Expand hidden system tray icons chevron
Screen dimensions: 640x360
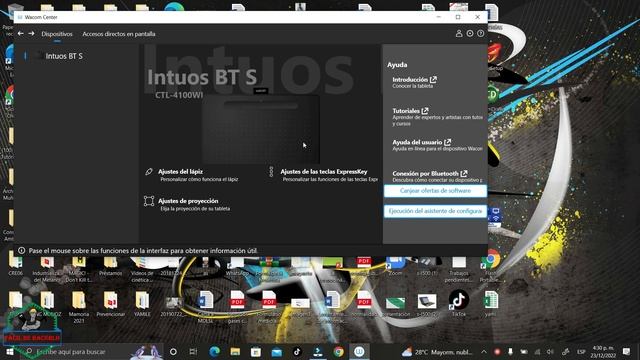[x=484, y=352]
